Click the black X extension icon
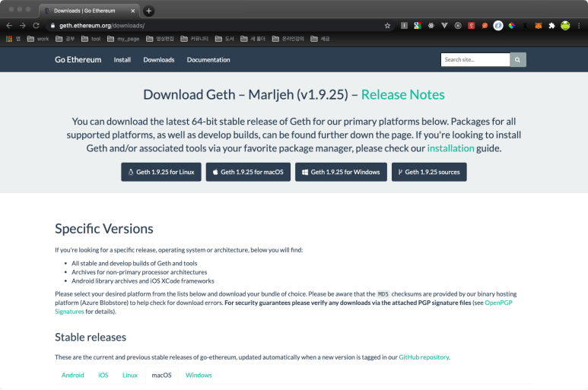588x390 pixels. (x=525, y=26)
